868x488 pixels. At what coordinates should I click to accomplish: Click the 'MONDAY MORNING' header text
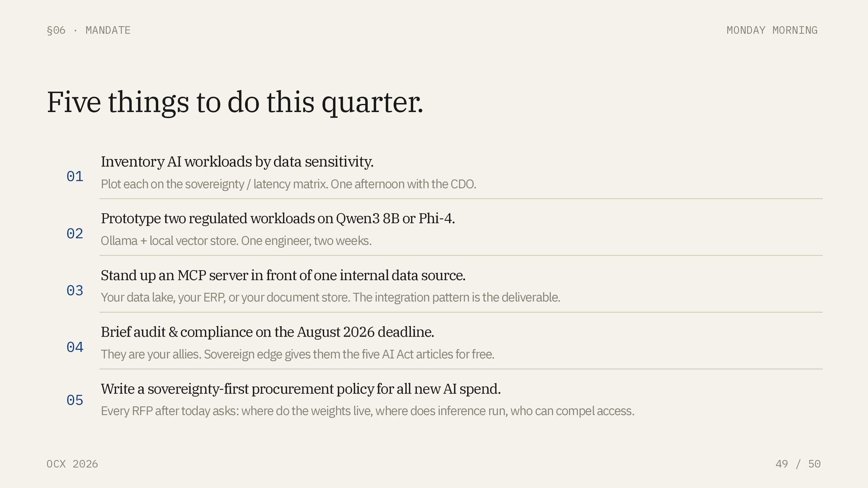[772, 30]
